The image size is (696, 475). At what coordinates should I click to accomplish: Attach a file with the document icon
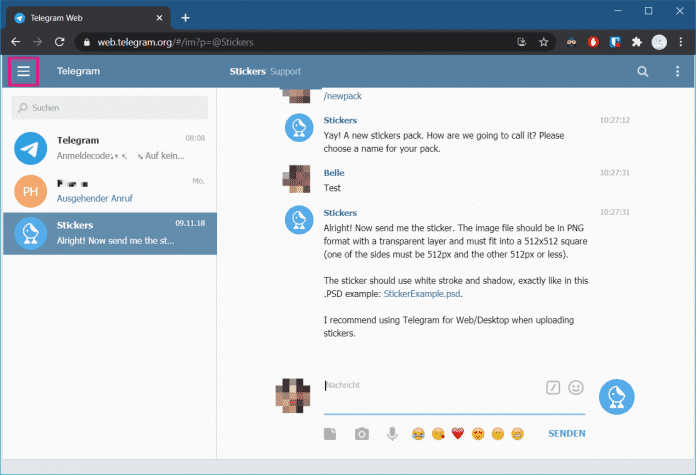pyautogui.click(x=330, y=433)
